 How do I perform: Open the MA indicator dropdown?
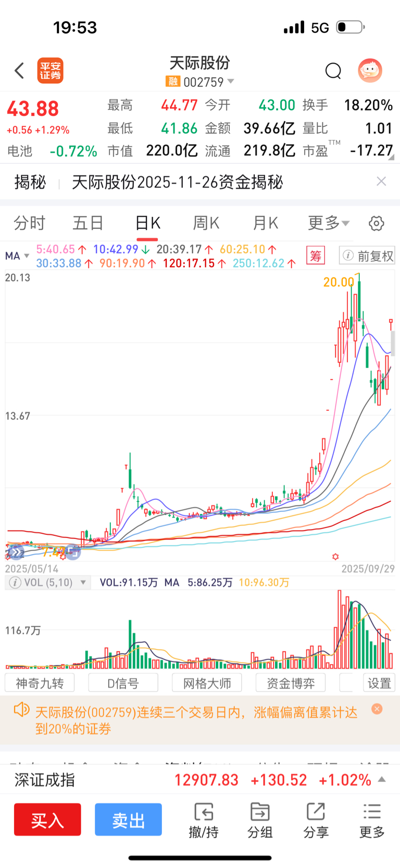17,256
